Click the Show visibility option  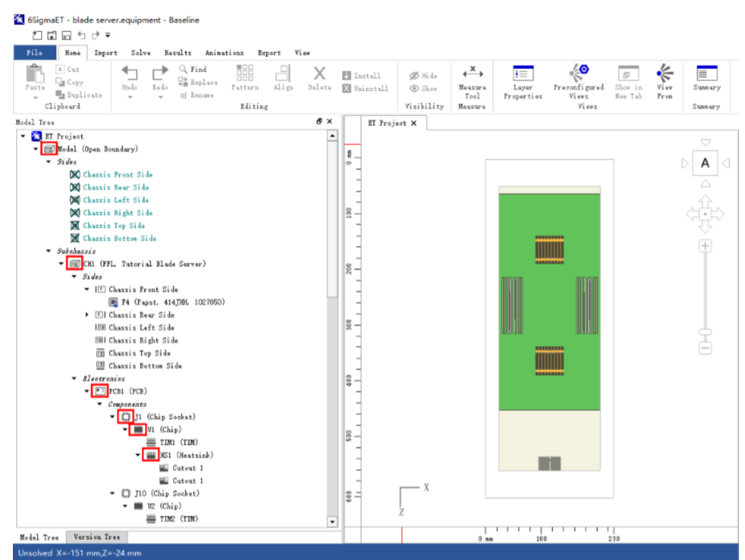(423, 89)
